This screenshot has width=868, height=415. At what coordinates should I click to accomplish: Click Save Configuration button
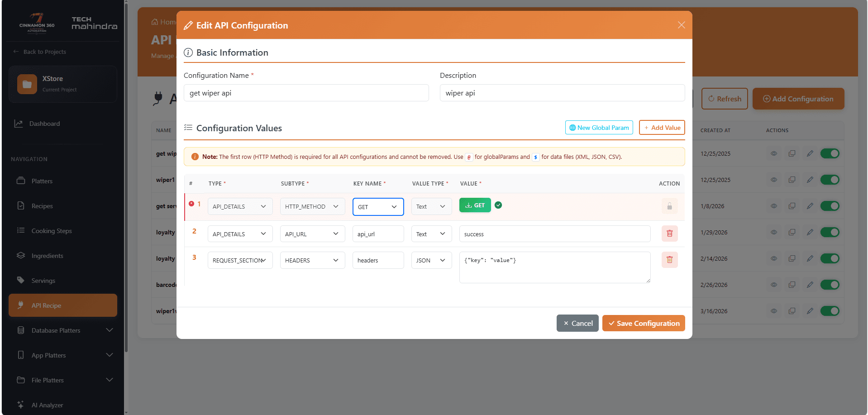click(x=644, y=323)
